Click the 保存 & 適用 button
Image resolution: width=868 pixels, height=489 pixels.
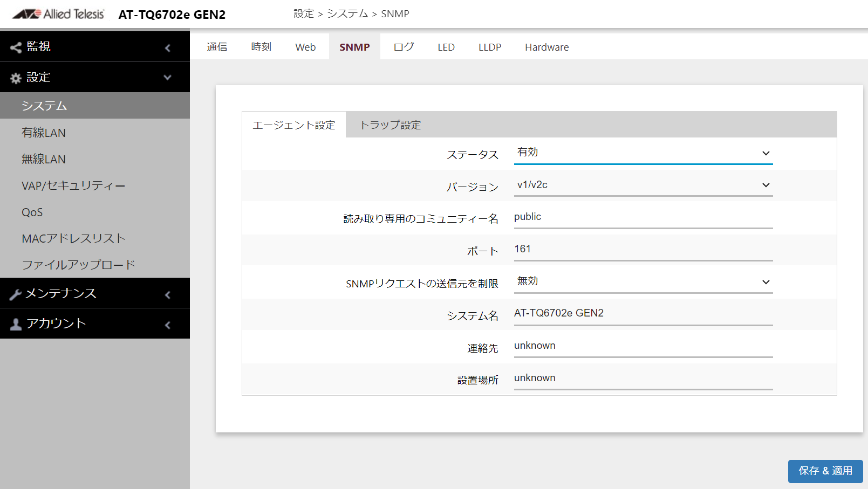click(x=825, y=471)
